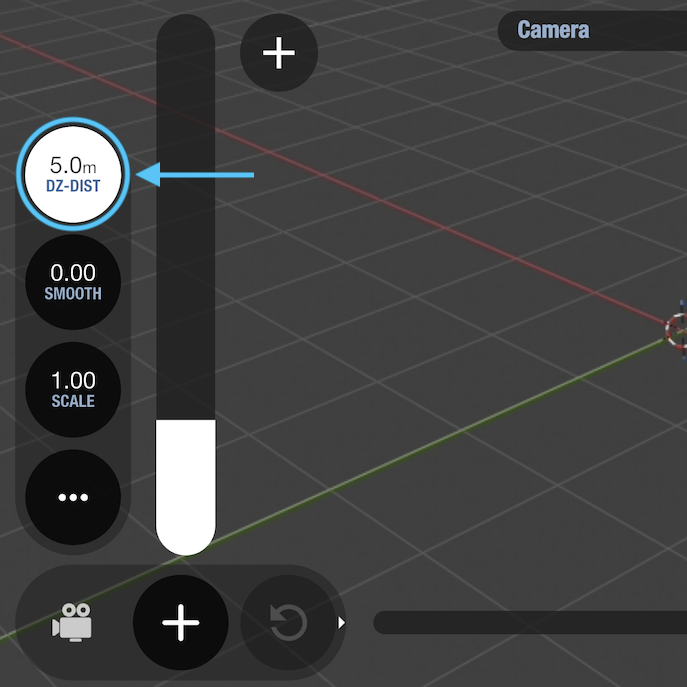This screenshot has width=687, height=687.
Task: Click the camera icon in the bottom bar
Action: 72,622
